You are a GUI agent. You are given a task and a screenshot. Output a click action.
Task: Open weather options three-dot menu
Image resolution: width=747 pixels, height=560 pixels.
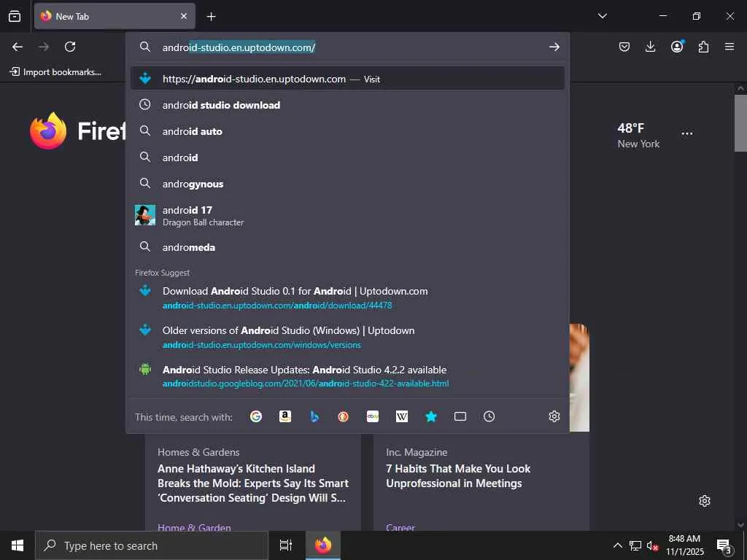point(687,134)
